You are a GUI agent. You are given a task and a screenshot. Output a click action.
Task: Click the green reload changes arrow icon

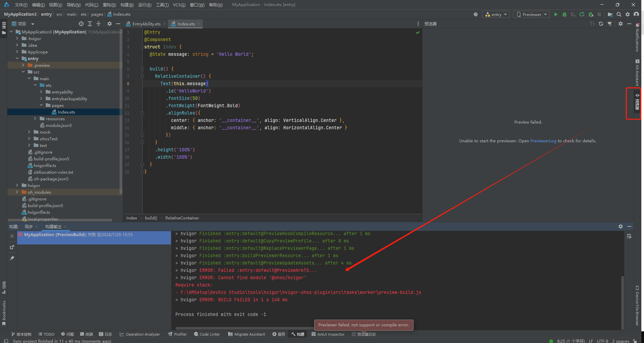pos(582,14)
